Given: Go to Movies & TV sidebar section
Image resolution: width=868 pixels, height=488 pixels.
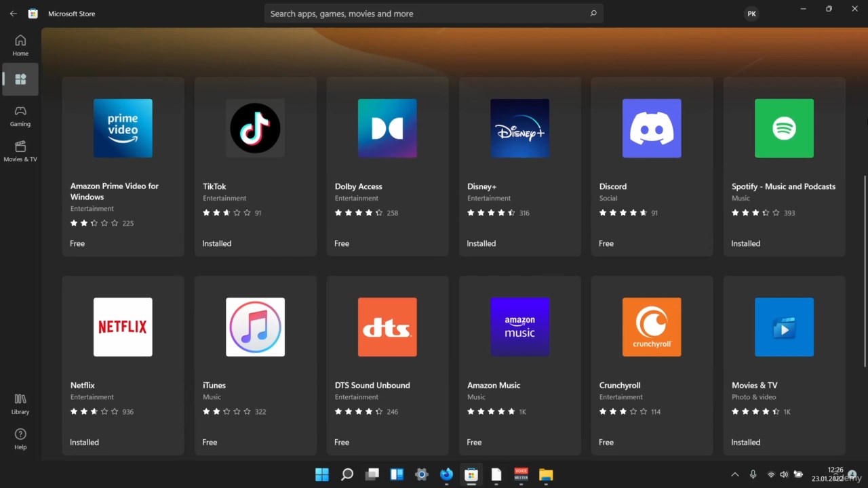Looking at the screenshot, I should coord(20,150).
